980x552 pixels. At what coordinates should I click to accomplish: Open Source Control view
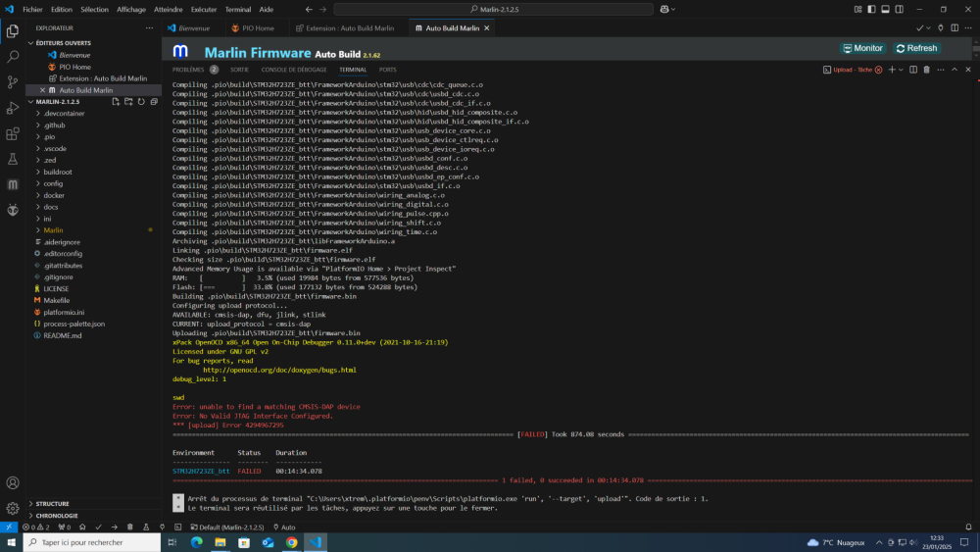tap(13, 82)
